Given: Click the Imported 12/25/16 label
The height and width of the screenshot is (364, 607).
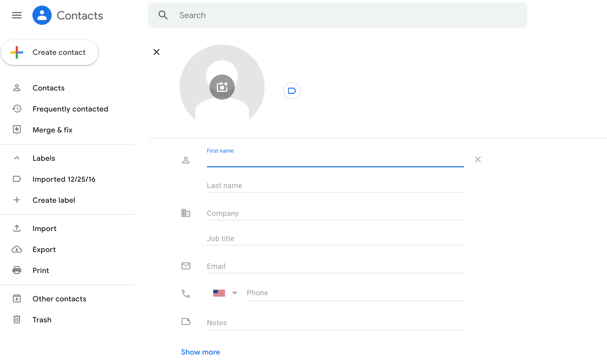Looking at the screenshot, I should [x=64, y=179].
